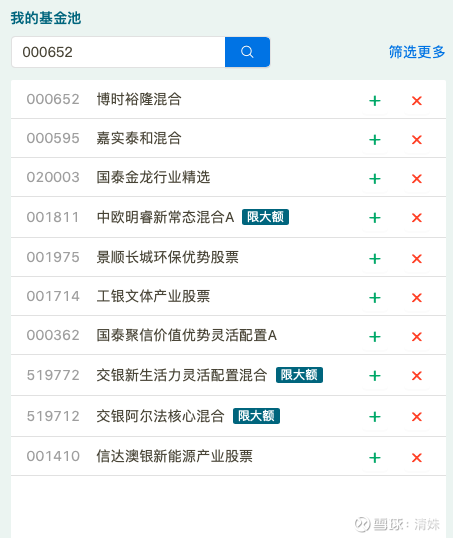Click fund code 001410
The image size is (453, 538).
click(53, 456)
